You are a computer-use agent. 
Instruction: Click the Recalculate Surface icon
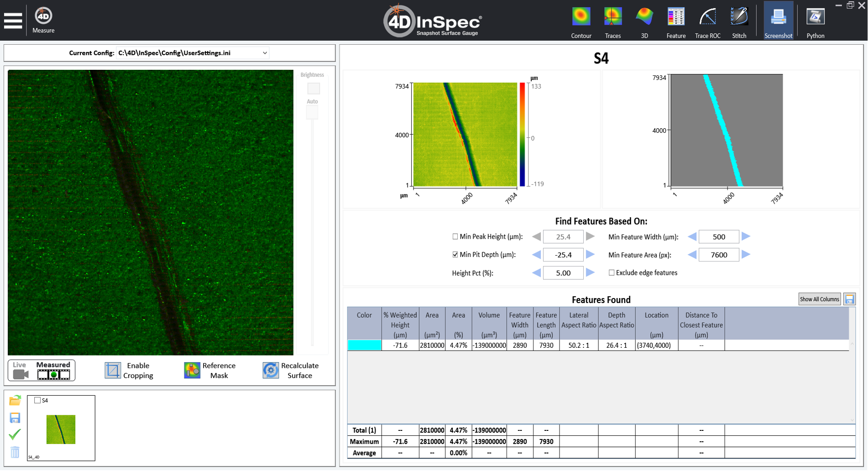[271, 370]
